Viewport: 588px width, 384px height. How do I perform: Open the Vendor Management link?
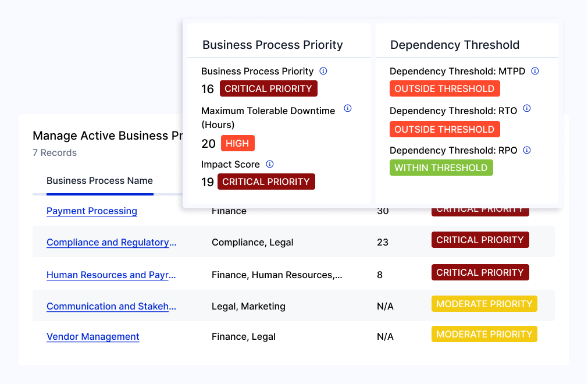[93, 337]
